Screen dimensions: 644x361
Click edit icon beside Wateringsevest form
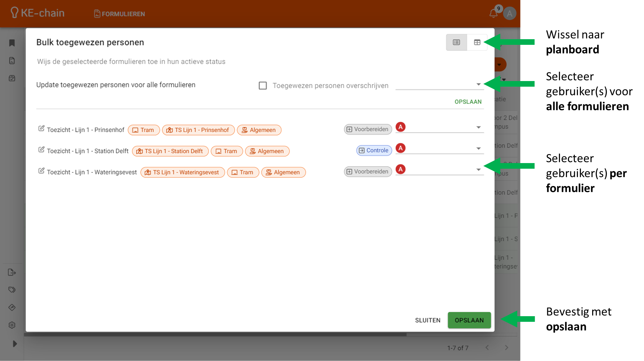pos(41,171)
